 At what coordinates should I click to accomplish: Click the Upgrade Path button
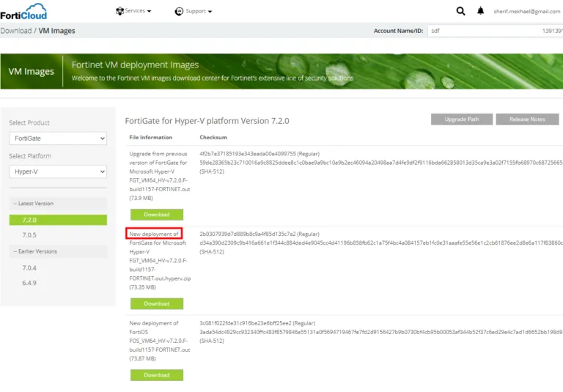462,119
